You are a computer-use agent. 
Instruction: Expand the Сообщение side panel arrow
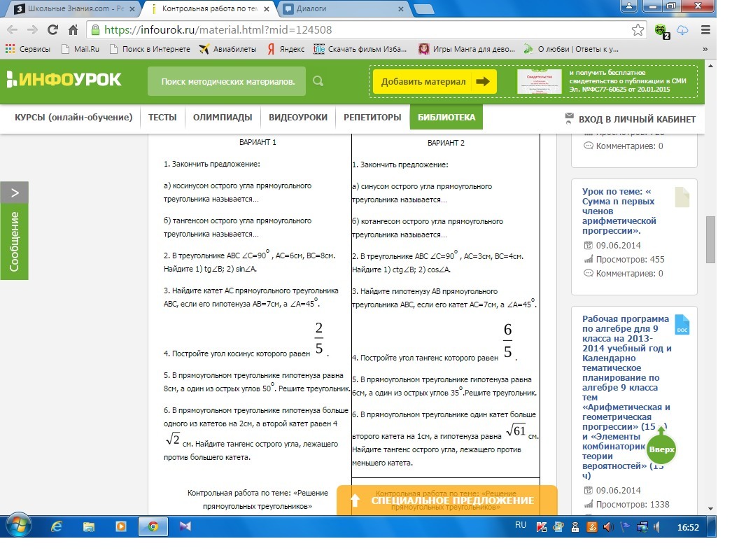point(15,192)
